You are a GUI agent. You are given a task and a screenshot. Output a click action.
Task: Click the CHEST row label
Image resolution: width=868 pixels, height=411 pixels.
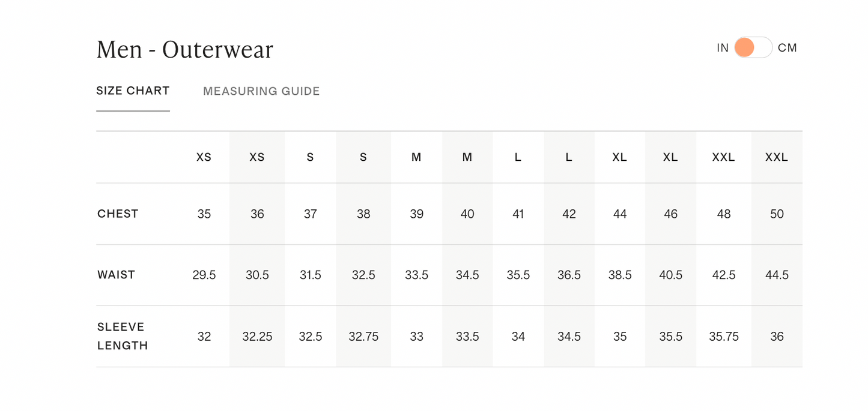(118, 214)
